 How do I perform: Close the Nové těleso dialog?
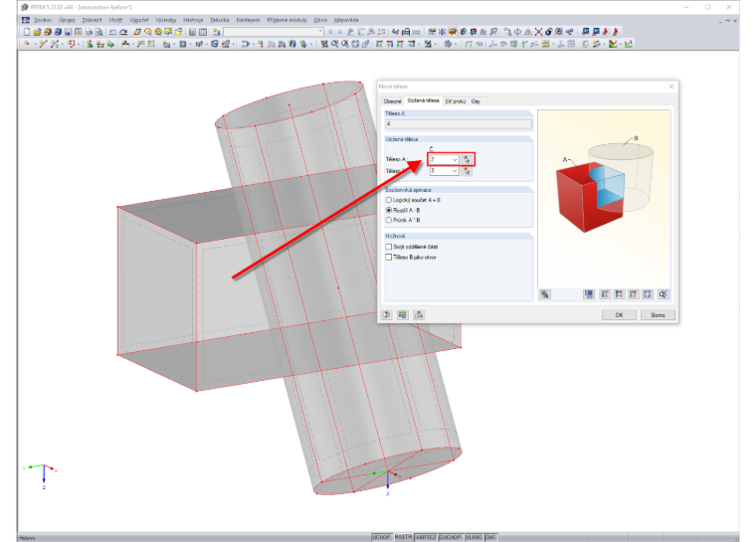(671, 87)
